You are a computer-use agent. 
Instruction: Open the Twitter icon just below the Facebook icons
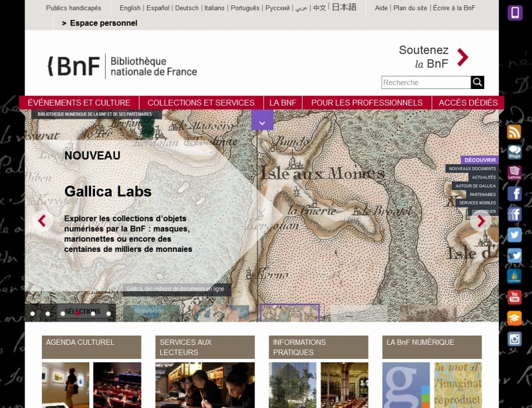pos(514,235)
